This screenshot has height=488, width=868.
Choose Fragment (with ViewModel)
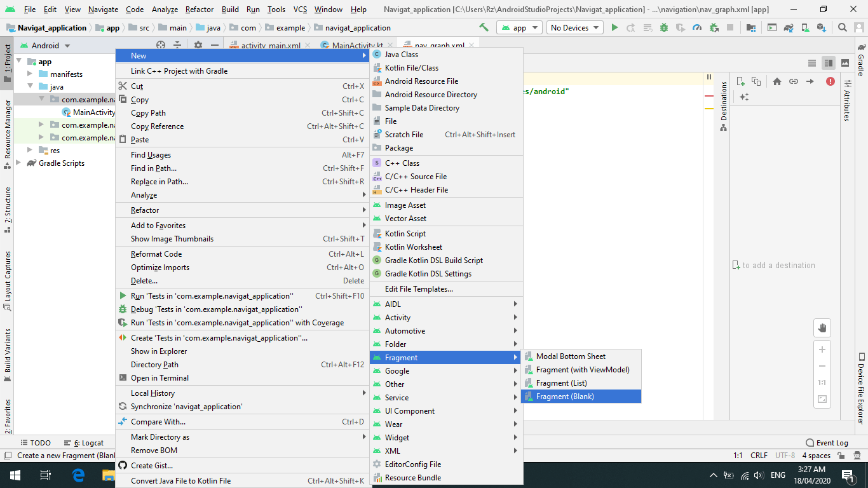(x=581, y=369)
